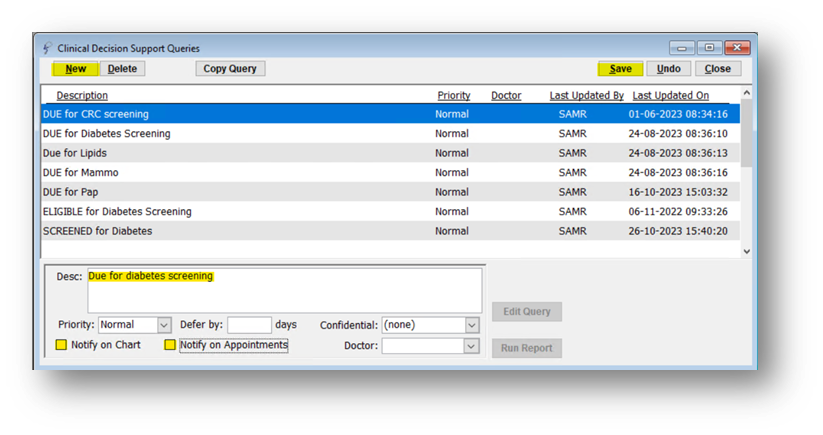Select the DUE for Diabetes Screening row
The height and width of the screenshot is (435, 823).
pyautogui.click(x=391, y=133)
